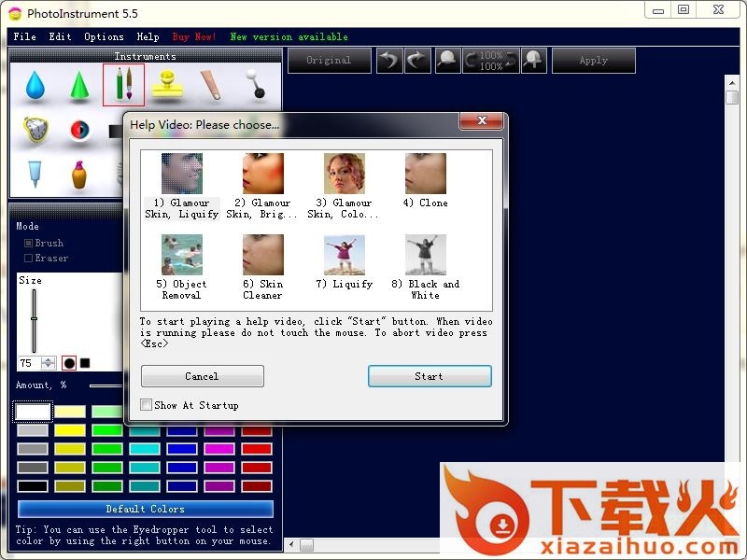Select square brush shape icon

(85, 363)
